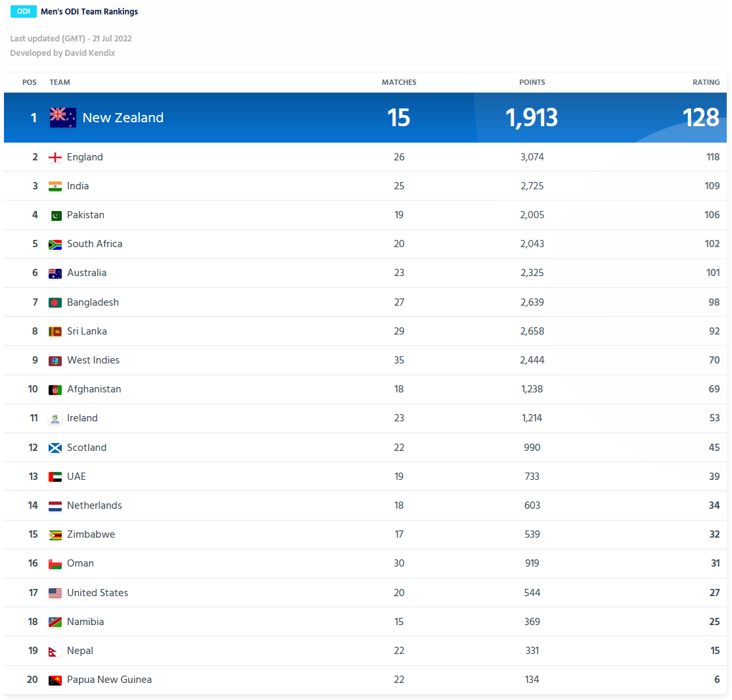Open the Bangladesh team page
Screen dimensions: 732x700
[93, 302]
